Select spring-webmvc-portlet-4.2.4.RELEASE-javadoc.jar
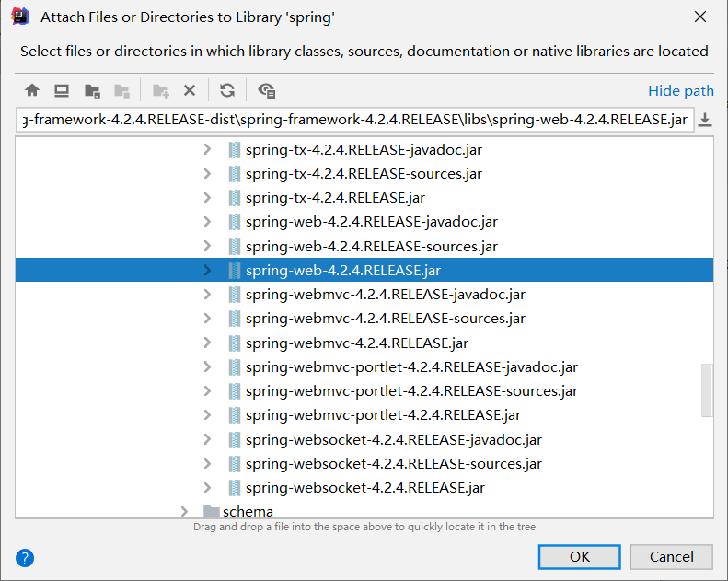 [411, 366]
